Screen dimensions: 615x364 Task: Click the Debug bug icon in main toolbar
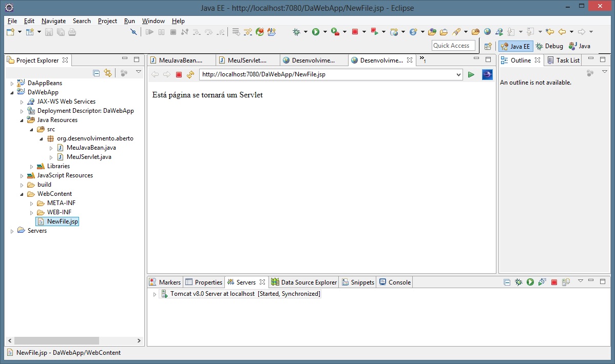[x=296, y=32]
